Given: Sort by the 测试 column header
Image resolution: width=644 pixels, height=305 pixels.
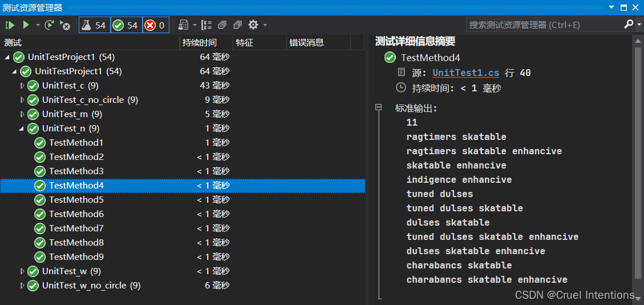Looking at the screenshot, I should [x=90, y=42].
